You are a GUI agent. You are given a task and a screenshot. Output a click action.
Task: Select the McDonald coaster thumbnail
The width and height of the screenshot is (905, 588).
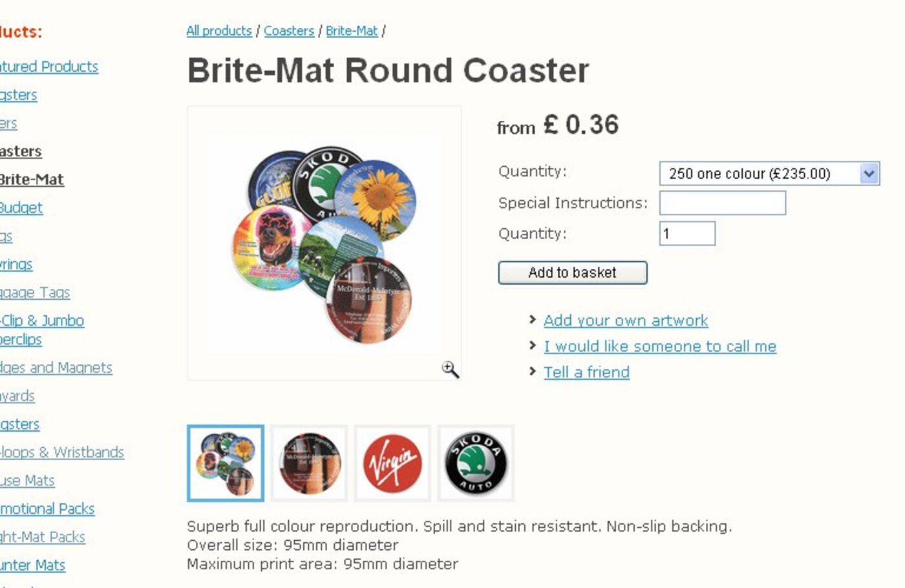pos(309,463)
